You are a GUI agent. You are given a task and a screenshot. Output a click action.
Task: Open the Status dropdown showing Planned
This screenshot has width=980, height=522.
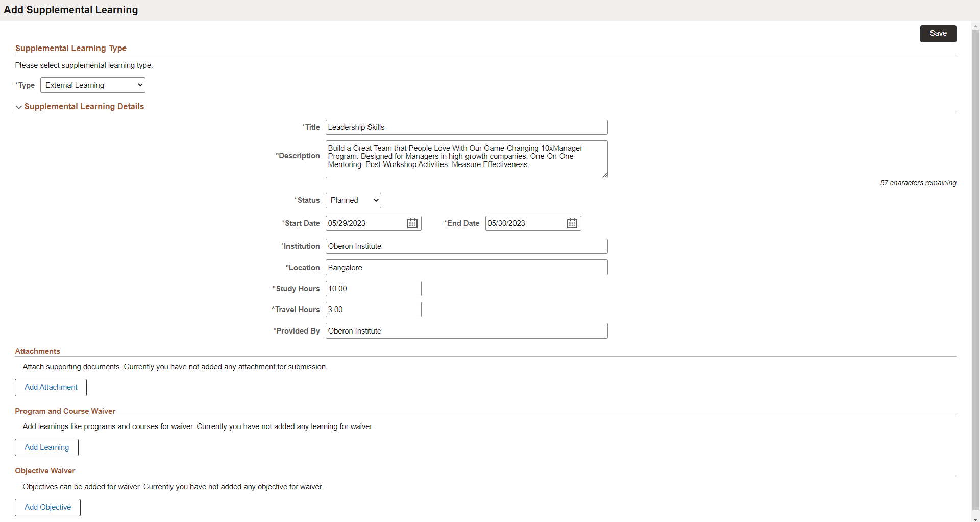(x=353, y=200)
